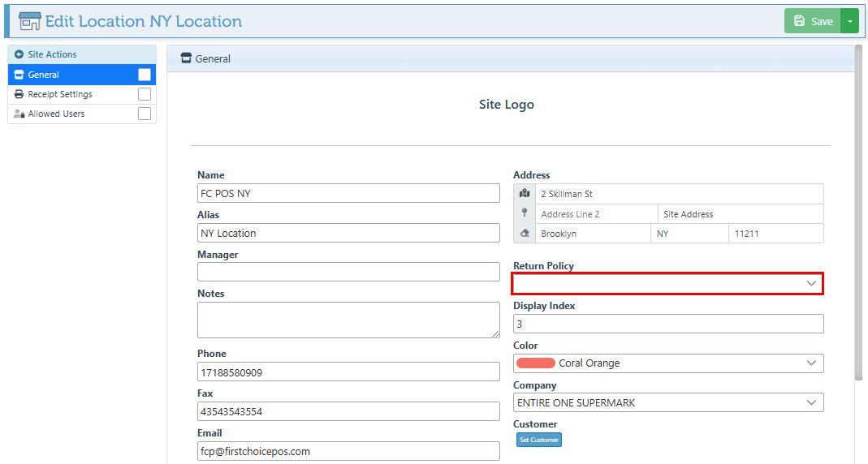Click the icon beside the Brooklyn city field
This screenshot has width=868, height=464.
[525, 233]
